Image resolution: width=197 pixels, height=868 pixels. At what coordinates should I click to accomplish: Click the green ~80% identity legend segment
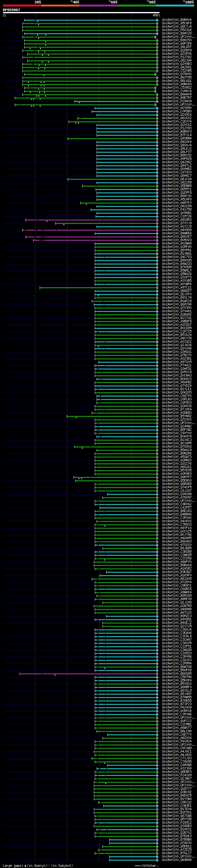[137, 6]
